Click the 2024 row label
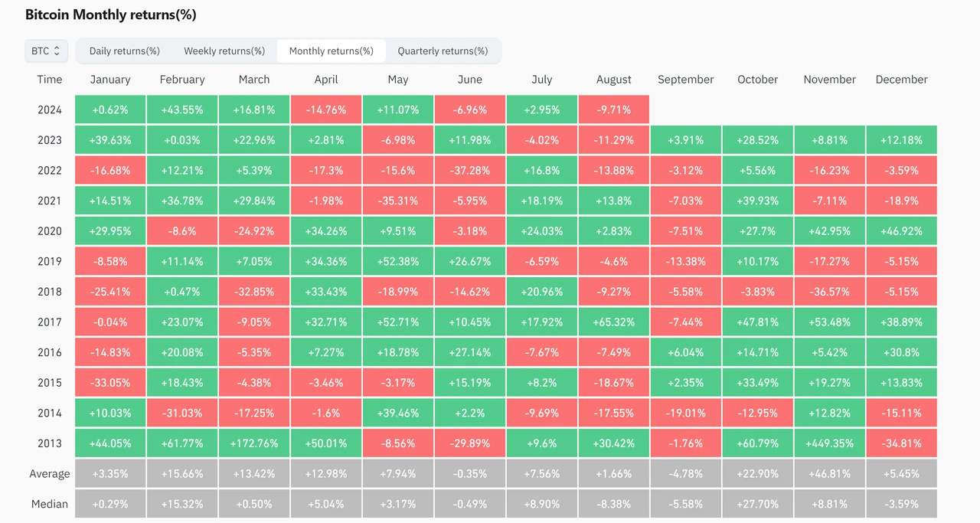This screenshot has height=523, width=980. coord(50,110)
